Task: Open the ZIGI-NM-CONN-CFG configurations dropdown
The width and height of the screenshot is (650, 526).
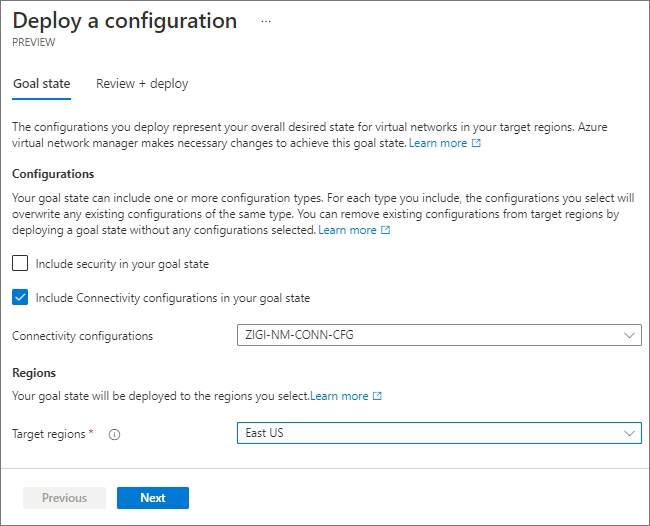Action: [439, 335]
